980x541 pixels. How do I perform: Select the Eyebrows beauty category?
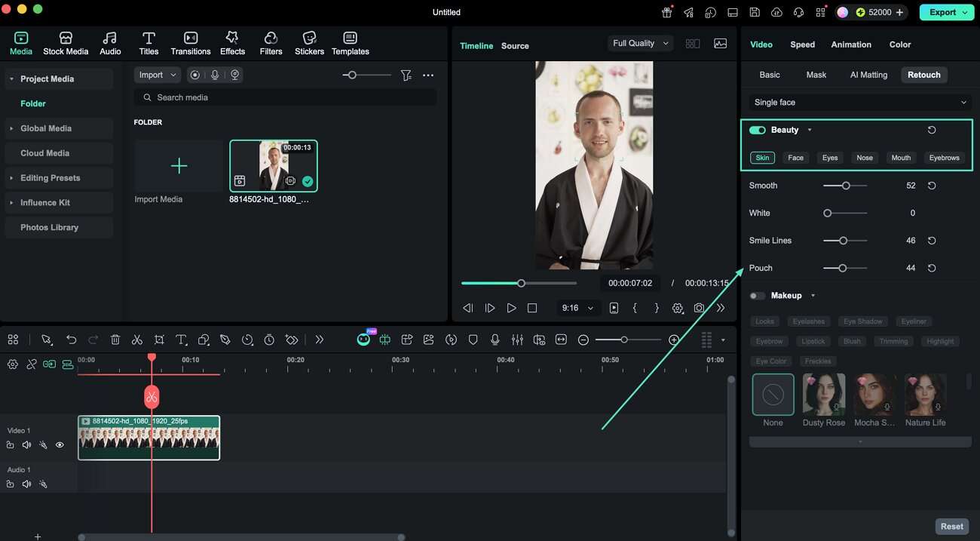[x=944, y=158]
